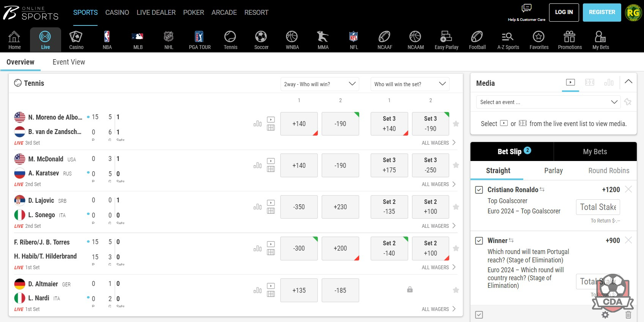Select the media video view icon
This screenshot has height=322, width=644.
tap(570, 82)
